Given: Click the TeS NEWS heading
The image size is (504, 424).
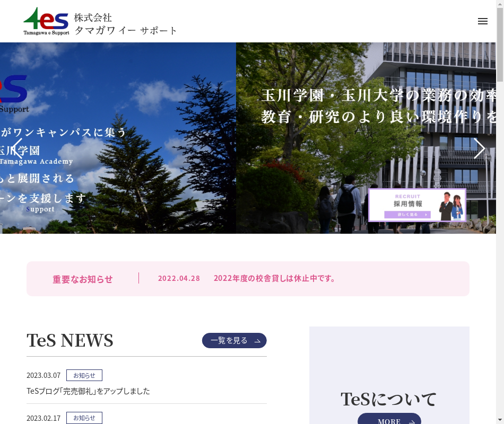Looking at the screenshot, I should [x=70, y=341].
